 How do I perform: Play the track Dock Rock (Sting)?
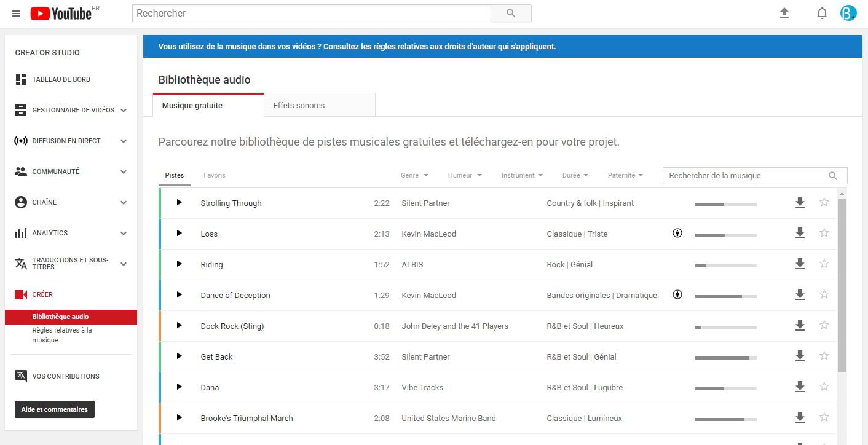(180, 325)
